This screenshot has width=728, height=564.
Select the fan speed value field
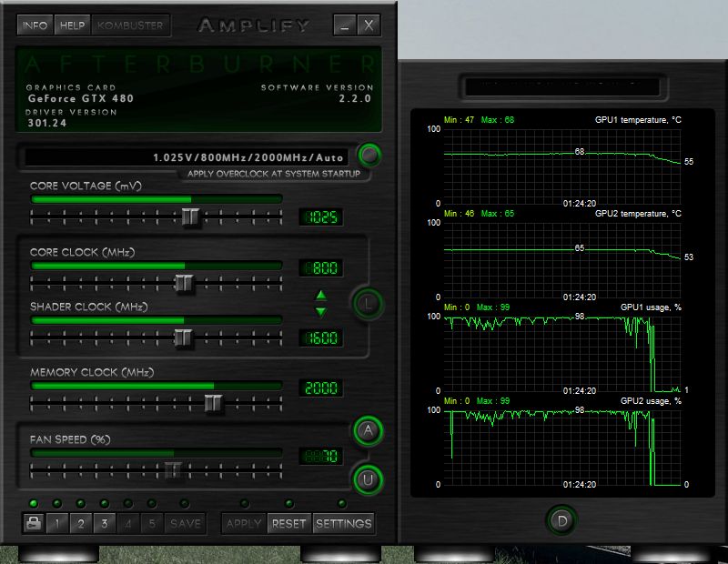pos(321,456)
